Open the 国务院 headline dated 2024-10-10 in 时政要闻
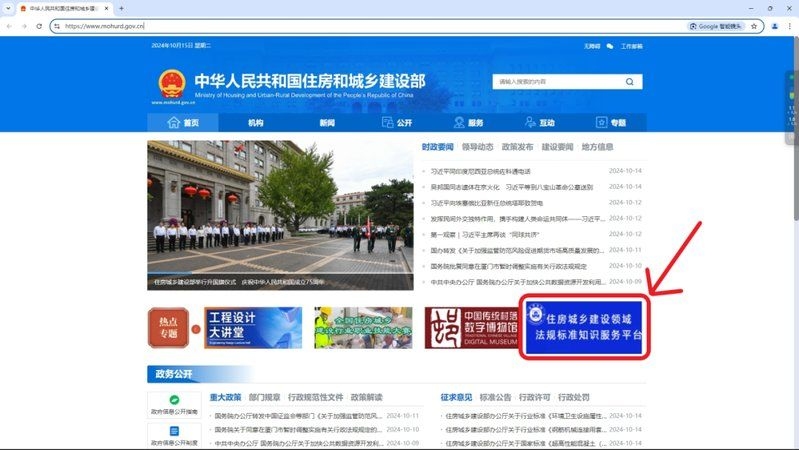The width and height of the screenshot is (799, 450). click(x=509, y=267)
